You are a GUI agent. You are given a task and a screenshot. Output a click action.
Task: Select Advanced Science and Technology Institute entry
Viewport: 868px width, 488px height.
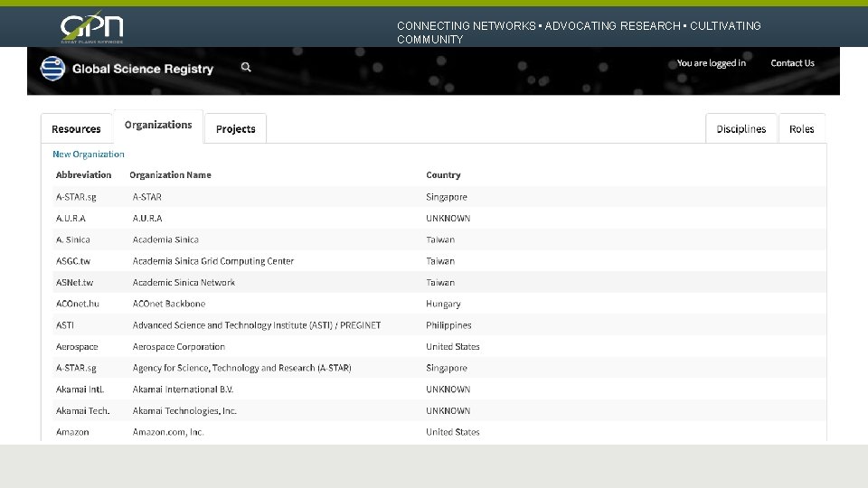256,325
